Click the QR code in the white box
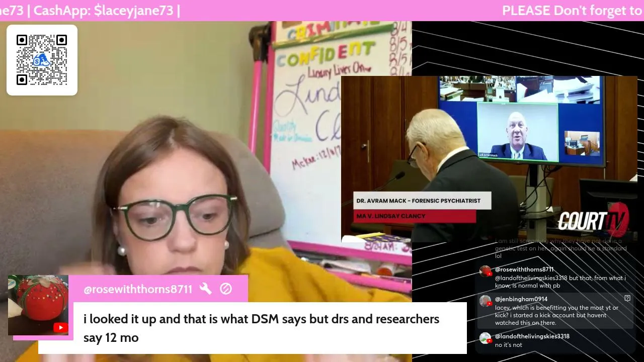The image size is (644, 362). point(42,60)
